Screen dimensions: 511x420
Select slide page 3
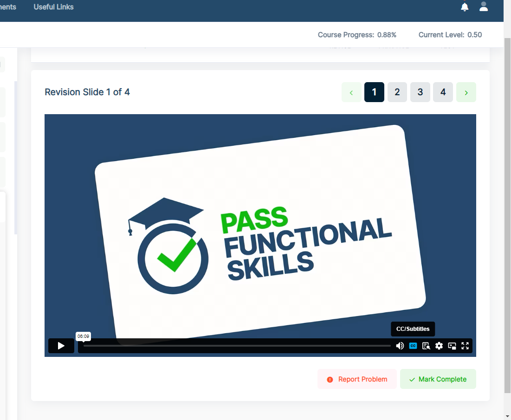420,92
